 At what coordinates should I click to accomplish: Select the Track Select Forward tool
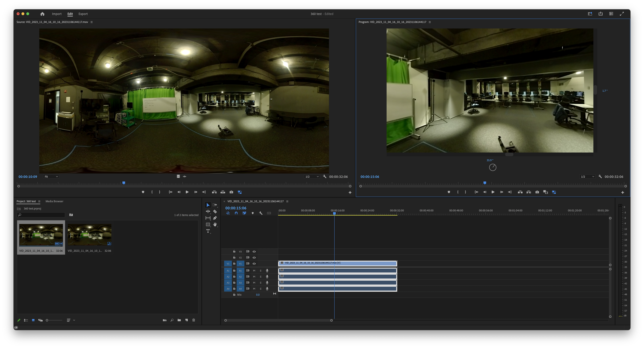pyautogui.click(x=215, y=205)
